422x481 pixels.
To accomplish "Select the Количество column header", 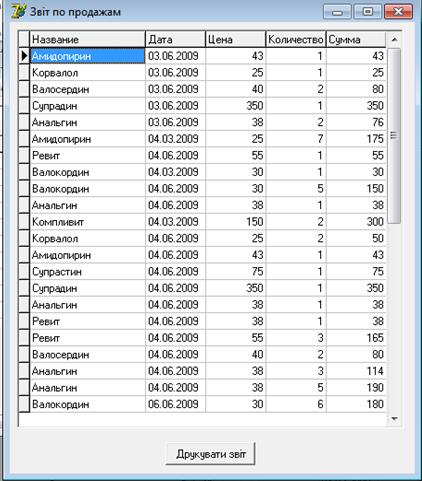I will 296,39.
